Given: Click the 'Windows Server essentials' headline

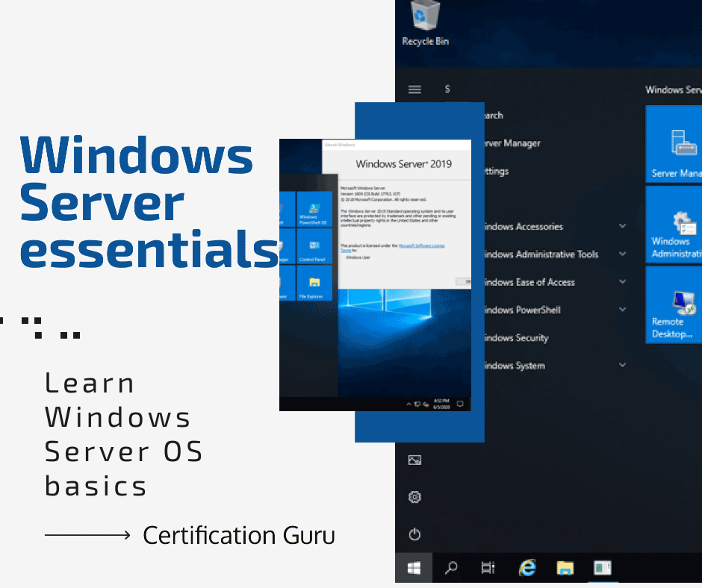Looking at the screenshot, I should coord(149,201).
